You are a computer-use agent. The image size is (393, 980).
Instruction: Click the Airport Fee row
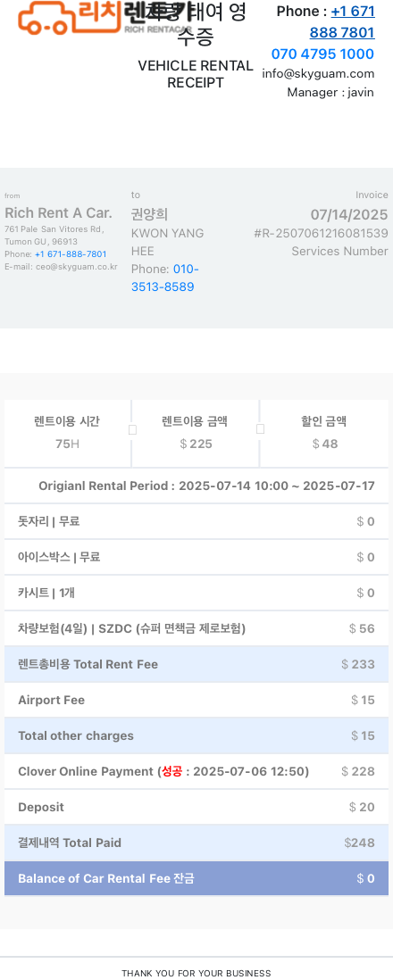click(x=196, y=700)
